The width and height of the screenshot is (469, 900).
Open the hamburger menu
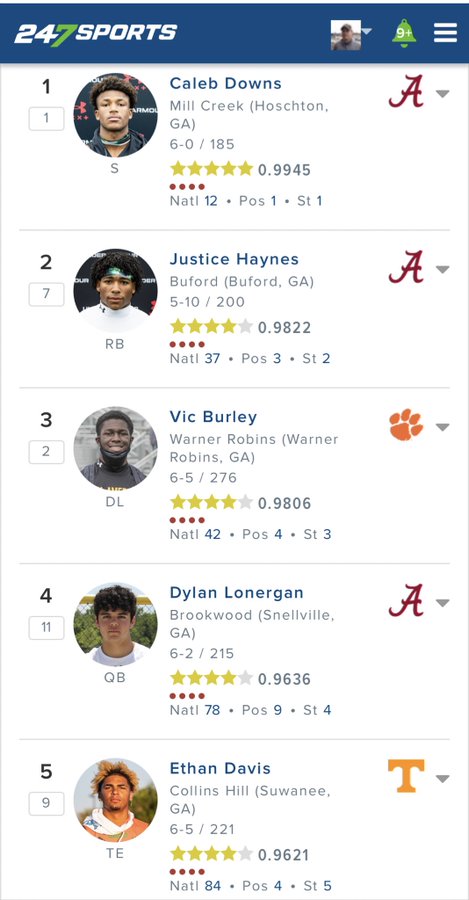[x=445, y=33]
